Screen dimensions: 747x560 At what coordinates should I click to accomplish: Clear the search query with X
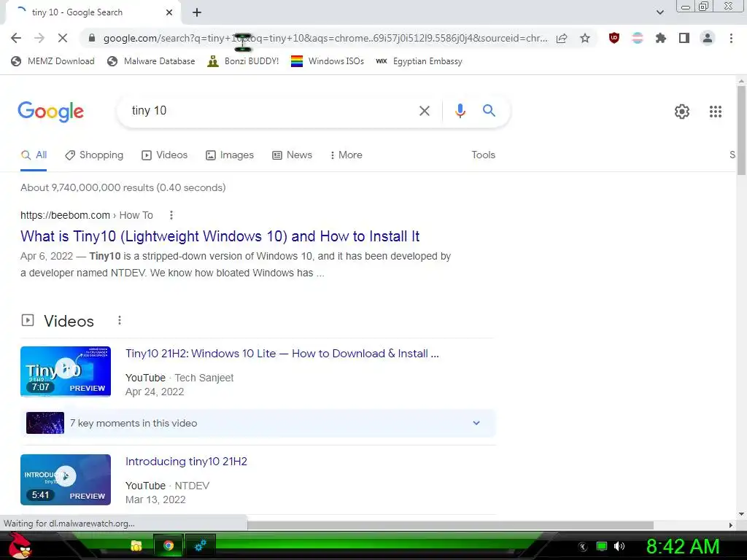click(424, 111)
